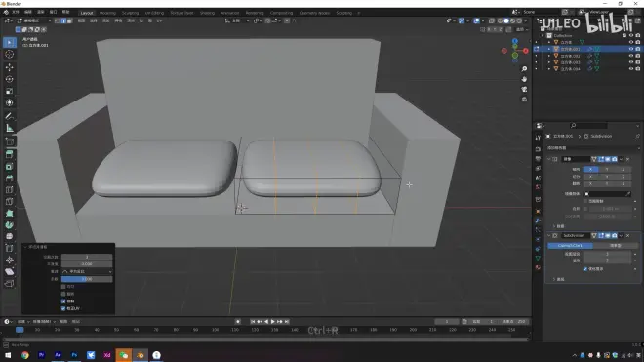Select the Scale tool

[10, 91]
